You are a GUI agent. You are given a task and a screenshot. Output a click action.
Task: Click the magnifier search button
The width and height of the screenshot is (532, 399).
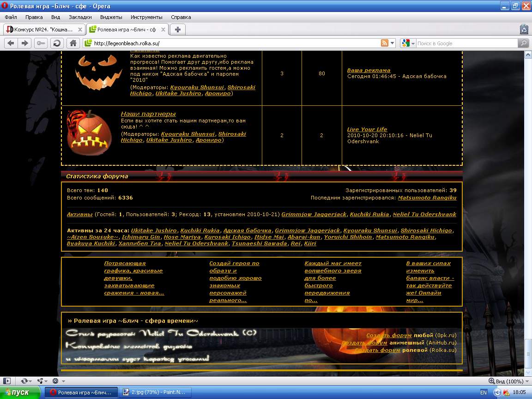coord(523,43)
